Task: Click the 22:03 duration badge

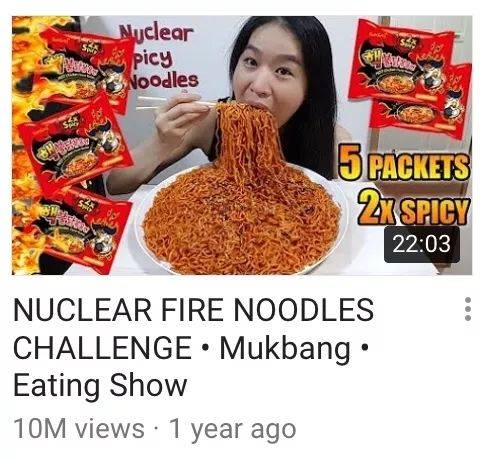Action: pyautogui.click(x=422, y=244)
